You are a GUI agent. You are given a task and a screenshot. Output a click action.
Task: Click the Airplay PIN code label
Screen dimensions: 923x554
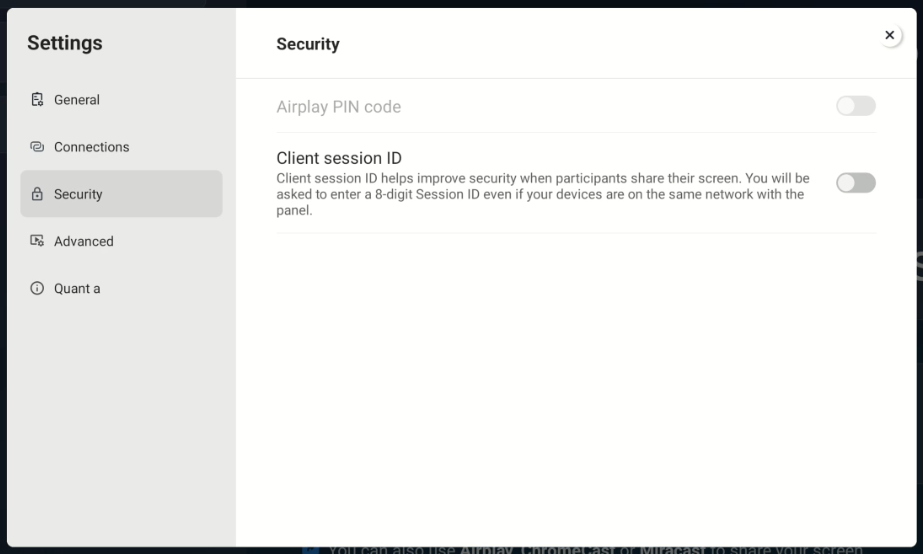coord(338,107)
